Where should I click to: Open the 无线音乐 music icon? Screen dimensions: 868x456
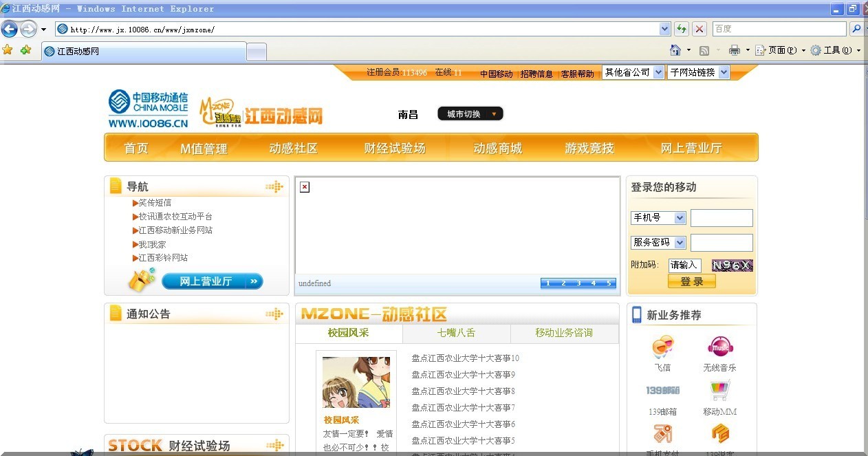click(719, 347)
